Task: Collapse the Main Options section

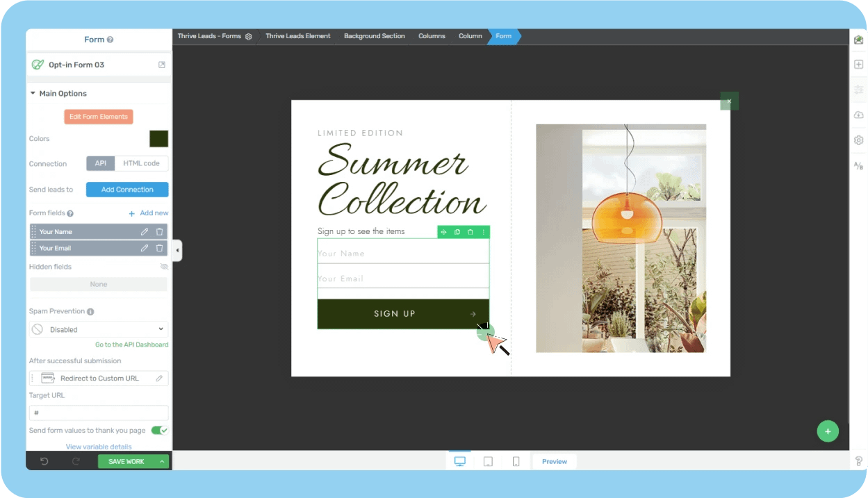Action: tap(33, 94)
